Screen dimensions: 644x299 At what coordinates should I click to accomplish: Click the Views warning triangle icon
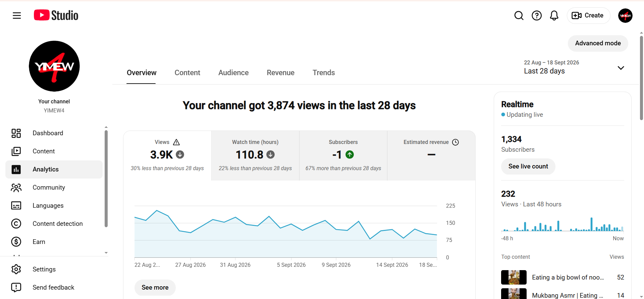pos(176,142)
